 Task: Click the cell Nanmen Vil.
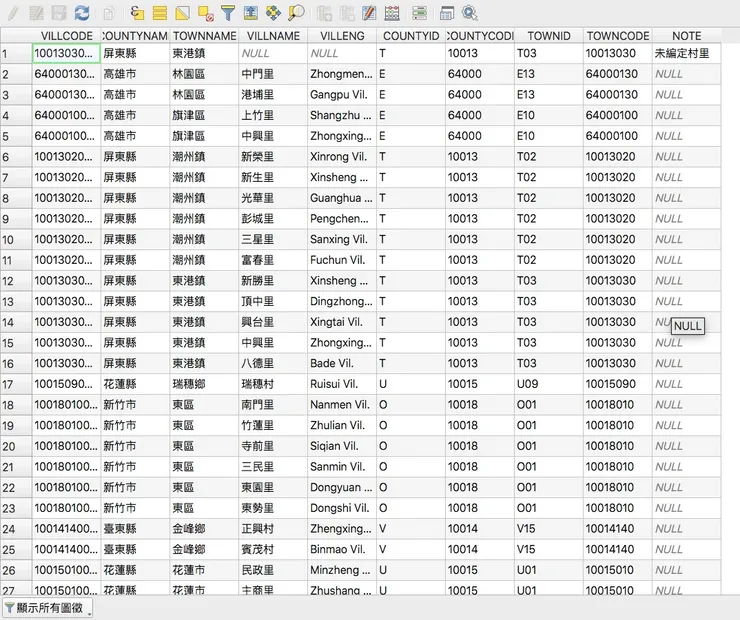tap(342, 405)
